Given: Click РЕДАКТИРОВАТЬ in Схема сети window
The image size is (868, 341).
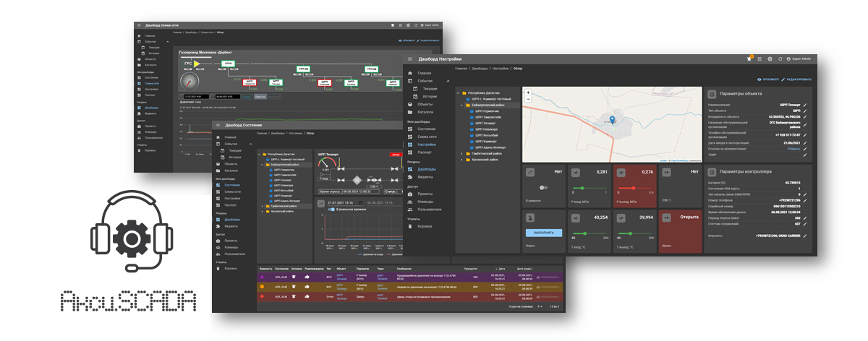Looking at the screenshot, I should pyautogui.click(x=430, y=41).
